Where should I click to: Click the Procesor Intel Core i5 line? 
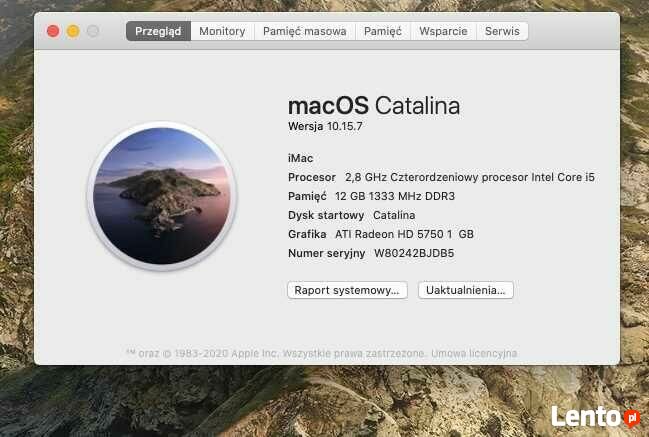tap(441, 177)
